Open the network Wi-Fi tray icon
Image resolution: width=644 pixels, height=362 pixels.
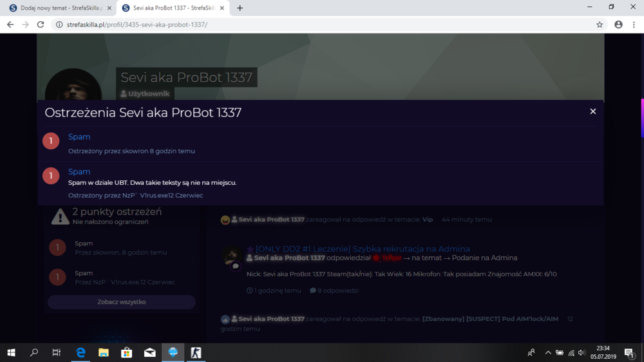click(x=571, y=352)
